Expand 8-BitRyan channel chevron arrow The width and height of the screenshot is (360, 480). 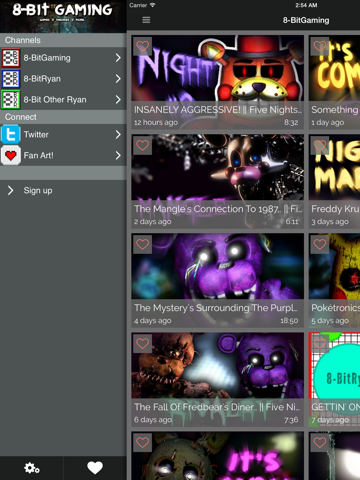coord(118,79)
